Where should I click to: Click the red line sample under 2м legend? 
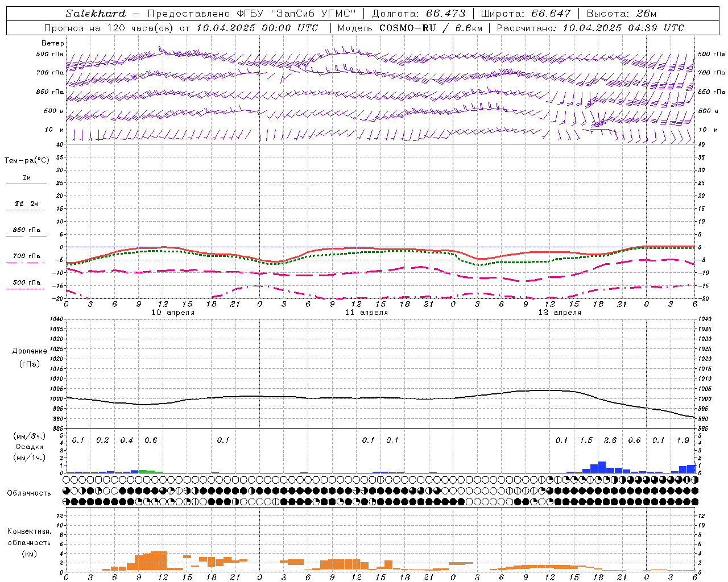[x=26, y=184]
